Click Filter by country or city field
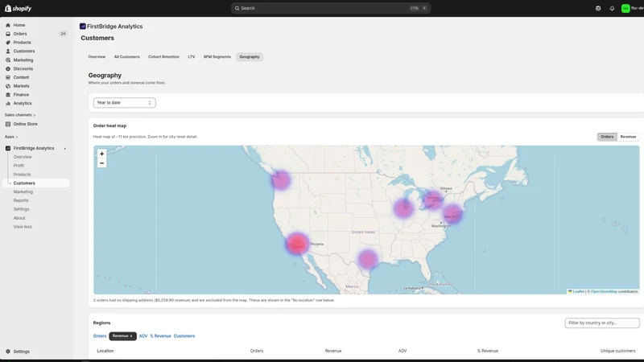This screenshot has height=362, width=644. click(x=602, y=323)
